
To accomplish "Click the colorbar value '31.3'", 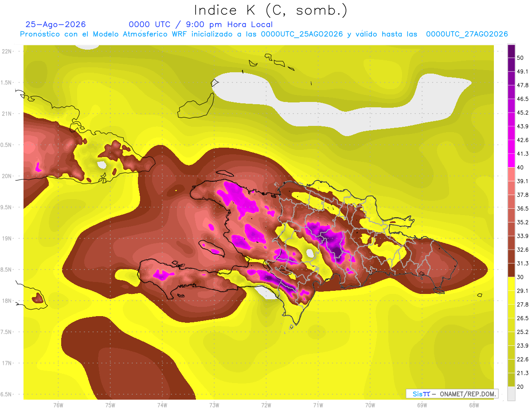I will click(522, 263).
